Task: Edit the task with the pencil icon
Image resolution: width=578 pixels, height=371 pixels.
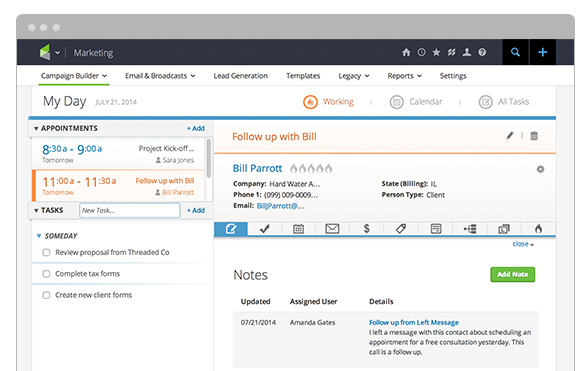Action: [509, 136]
